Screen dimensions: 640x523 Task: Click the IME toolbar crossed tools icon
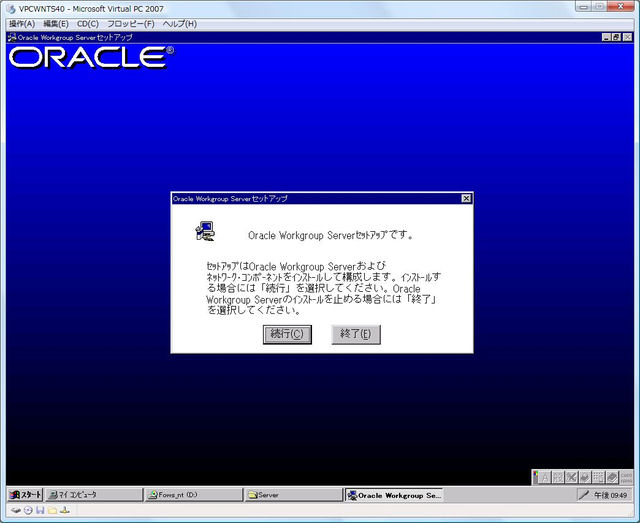pyautogui.click(x=571, y=477)
